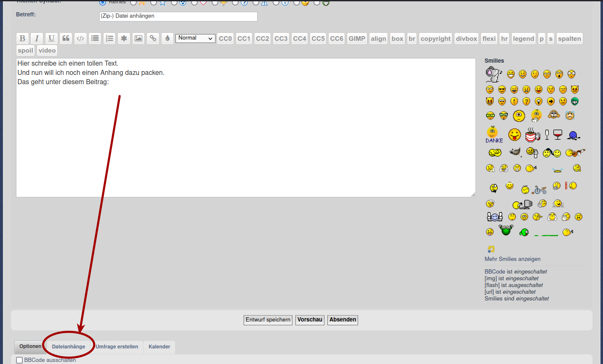603x364 pixels.
Task: Insert the exclamation mark smiley
Action: pos(514,101)
